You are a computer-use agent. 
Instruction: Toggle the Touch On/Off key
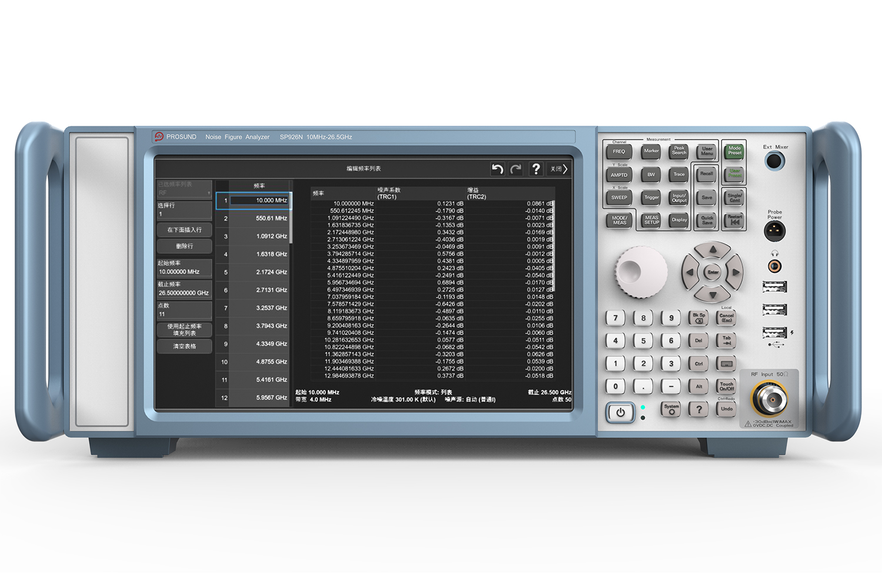(x=727, y=386)
